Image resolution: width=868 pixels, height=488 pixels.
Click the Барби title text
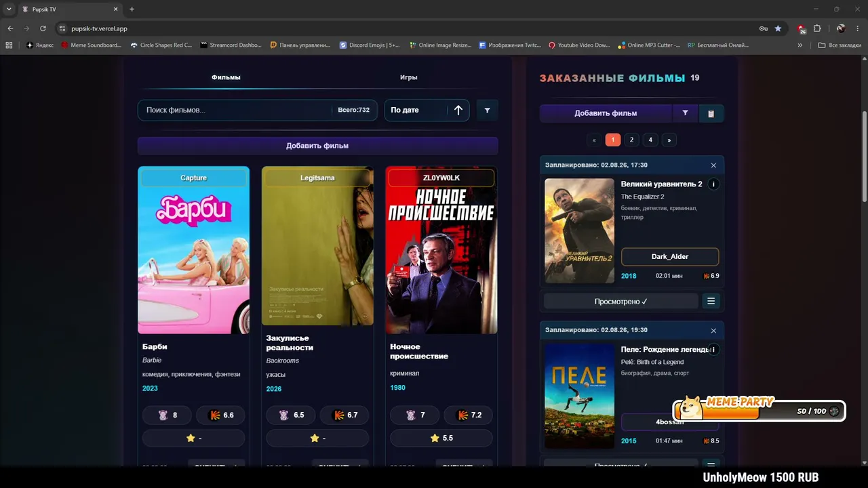pos(155,347)
